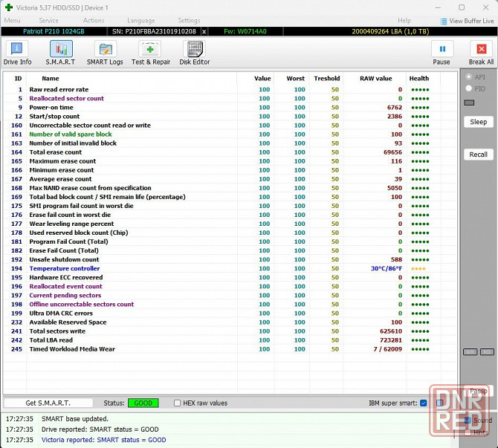Select the S.M.A.R.T toolbar icon
Screen dimensions: 498x448
pos(61,53)
